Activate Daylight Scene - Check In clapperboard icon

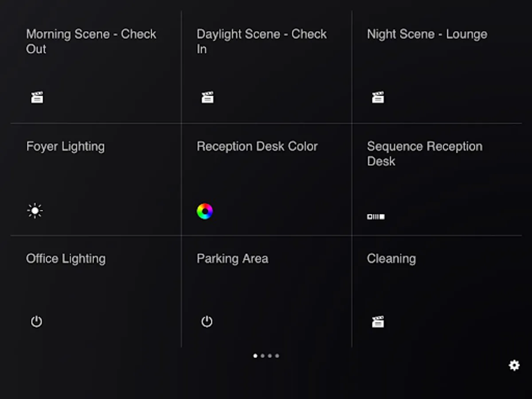(207, 98)
